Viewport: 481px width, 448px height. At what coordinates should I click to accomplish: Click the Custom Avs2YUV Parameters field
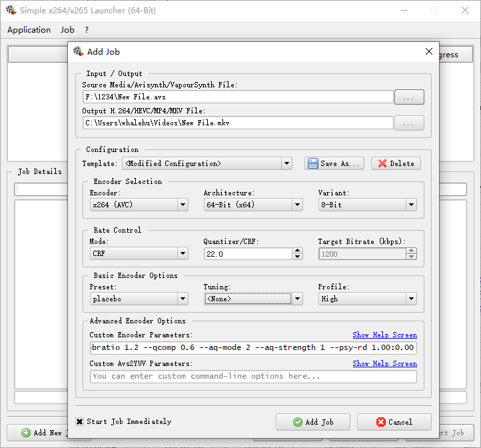coord(253,377)
